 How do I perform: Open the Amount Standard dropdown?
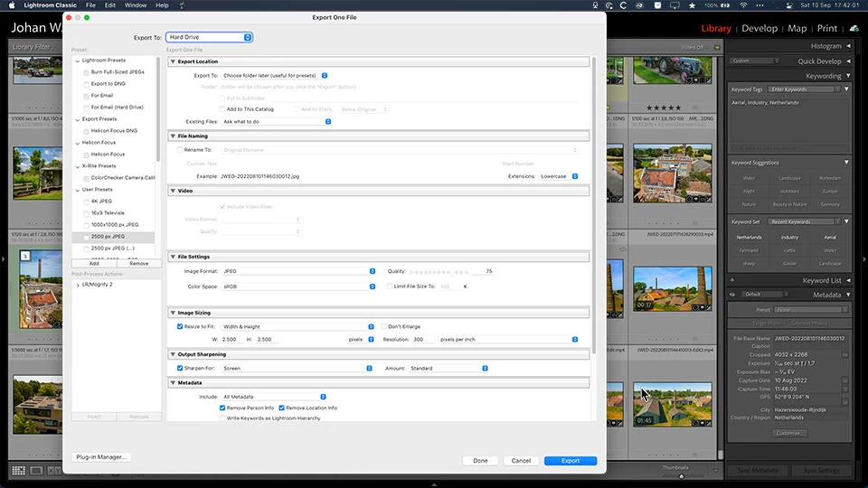(448, 368)
